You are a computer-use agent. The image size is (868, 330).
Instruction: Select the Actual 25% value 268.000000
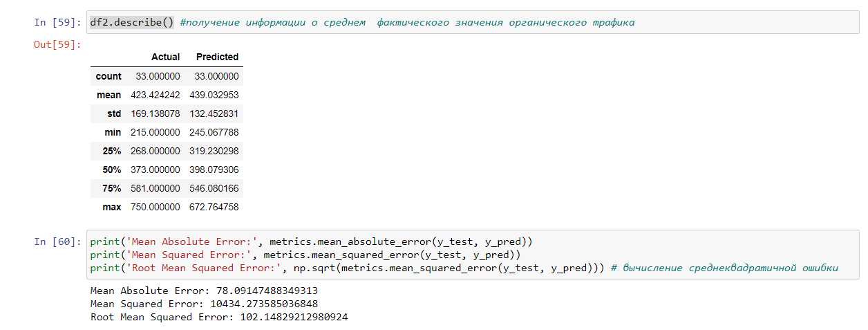point(155,151)
